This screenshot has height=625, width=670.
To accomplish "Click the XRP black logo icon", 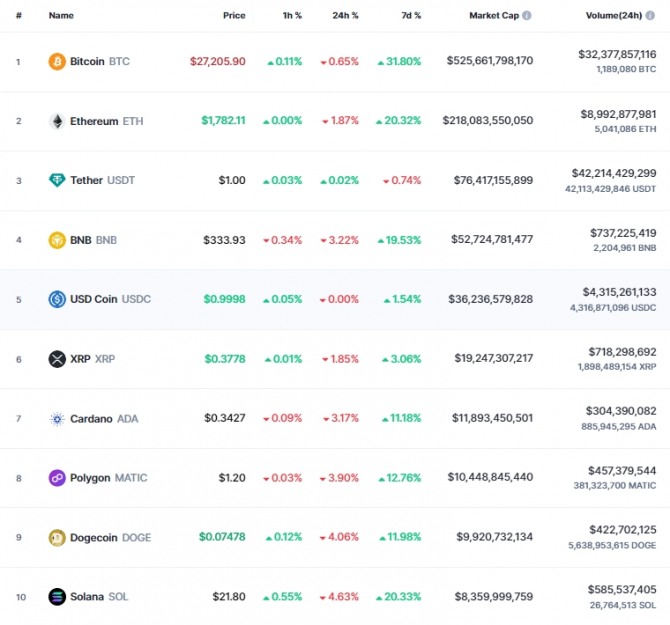I will (57, 359).
